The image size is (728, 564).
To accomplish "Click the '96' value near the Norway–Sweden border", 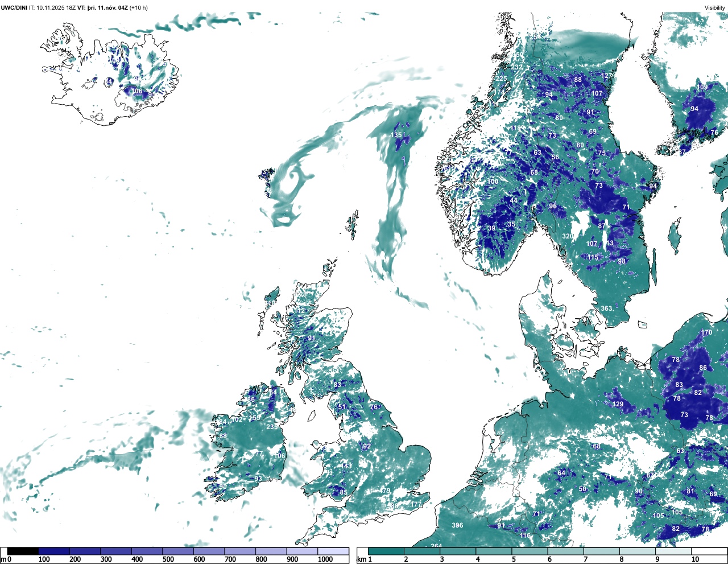I will point(553,206).
